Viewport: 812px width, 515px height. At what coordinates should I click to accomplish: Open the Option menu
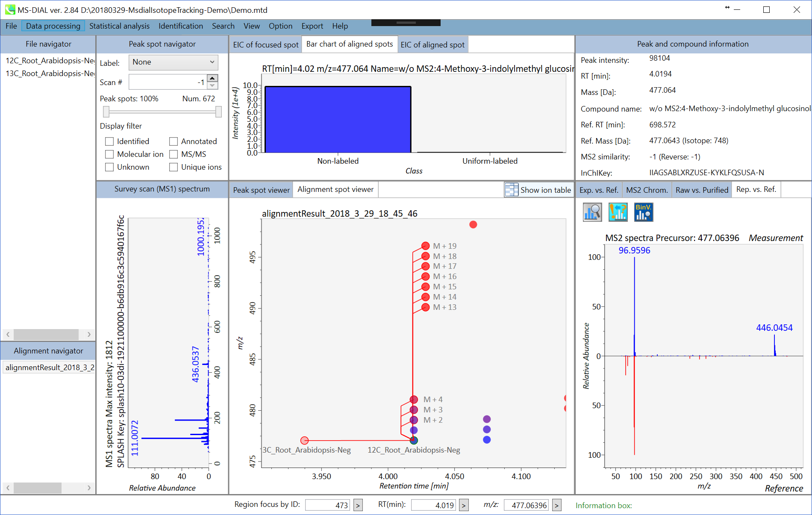(x=280, y=26)
